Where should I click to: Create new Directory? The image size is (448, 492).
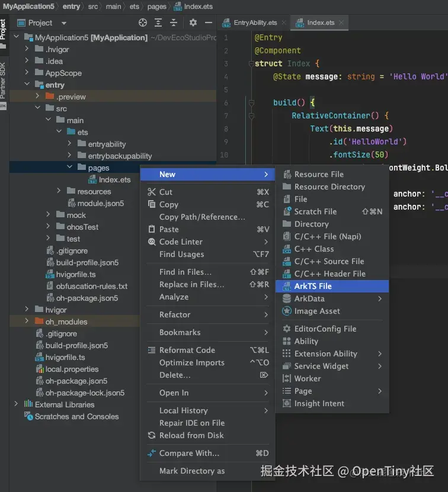tap(332, 224)
